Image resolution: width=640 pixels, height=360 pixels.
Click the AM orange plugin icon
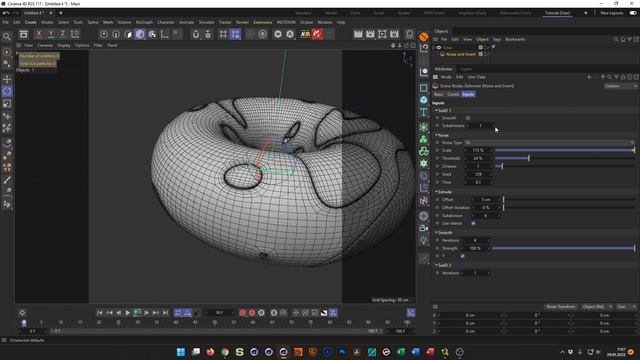(x=305, y=34)
